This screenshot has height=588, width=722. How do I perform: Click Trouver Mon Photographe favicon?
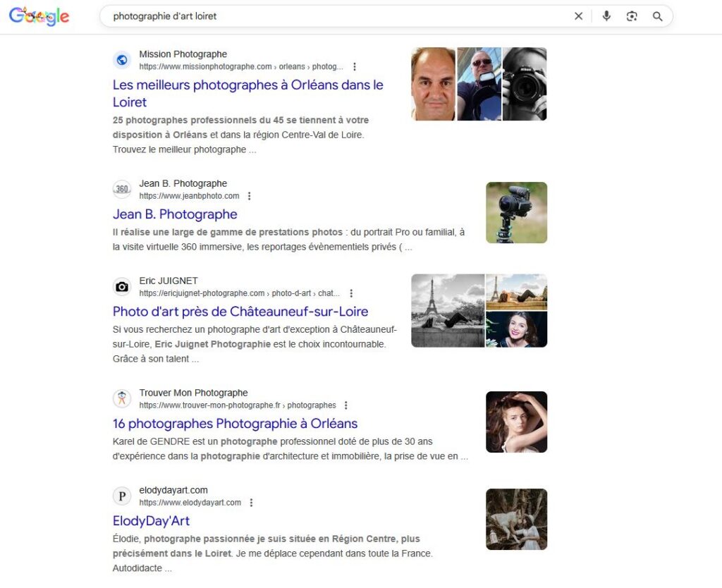122,398
